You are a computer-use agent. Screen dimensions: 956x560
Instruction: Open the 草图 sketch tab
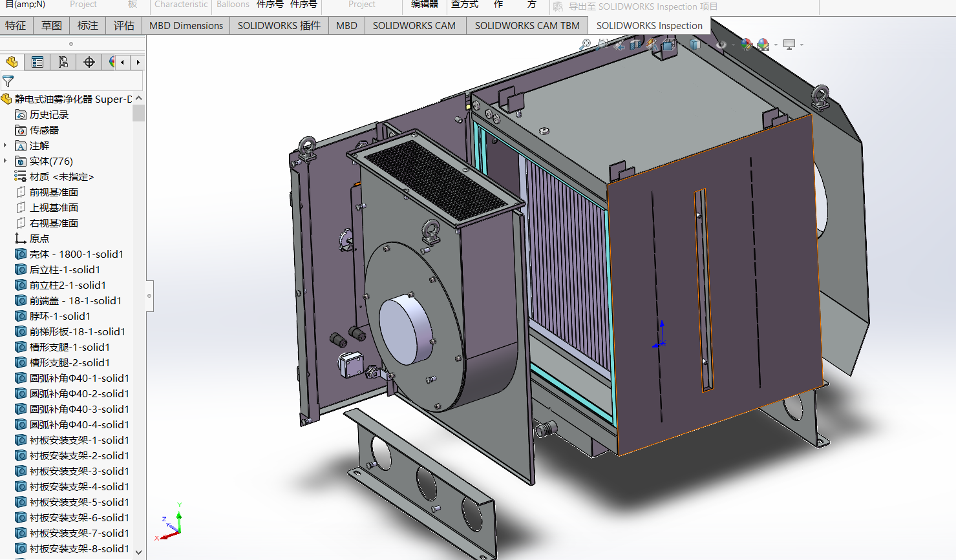point(52,26)
